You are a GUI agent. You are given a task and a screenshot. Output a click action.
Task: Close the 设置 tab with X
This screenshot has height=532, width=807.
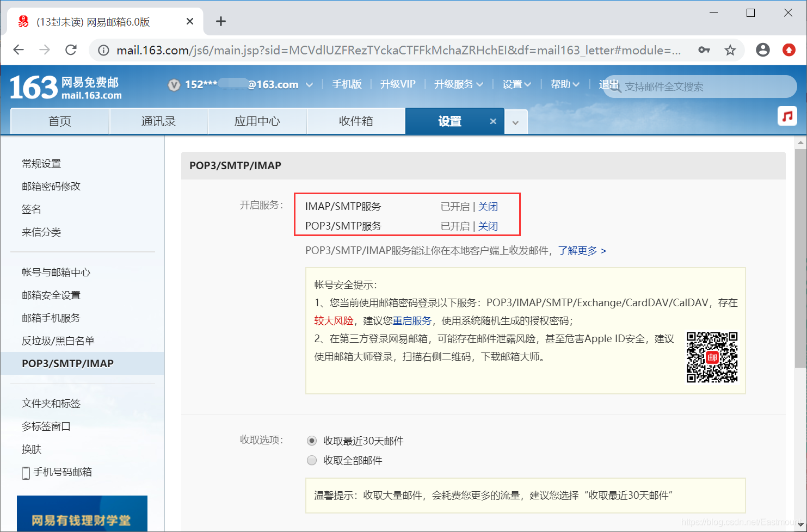click(x=493, y=121)
